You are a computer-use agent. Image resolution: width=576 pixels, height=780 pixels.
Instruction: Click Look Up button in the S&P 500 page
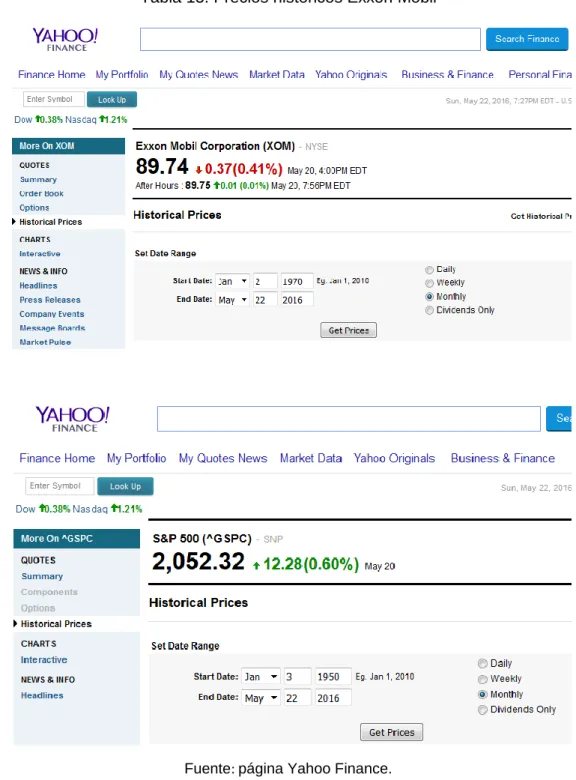click(x=125, y=486)
